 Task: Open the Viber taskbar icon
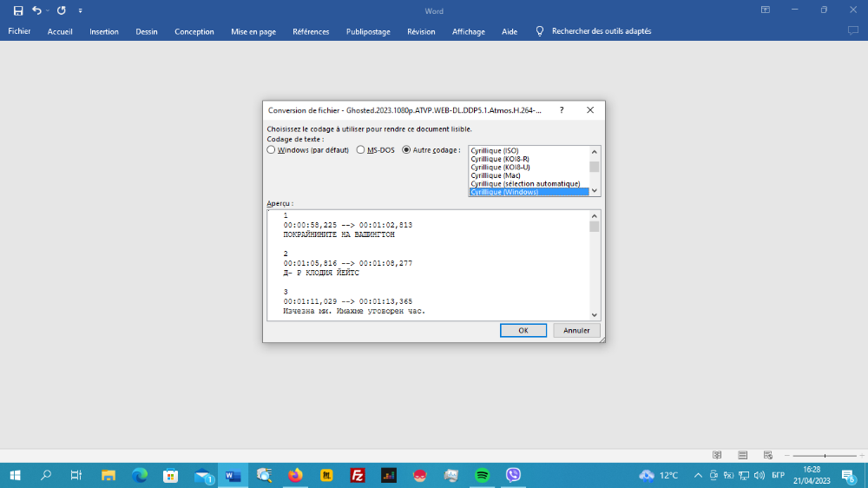[513, 475]
